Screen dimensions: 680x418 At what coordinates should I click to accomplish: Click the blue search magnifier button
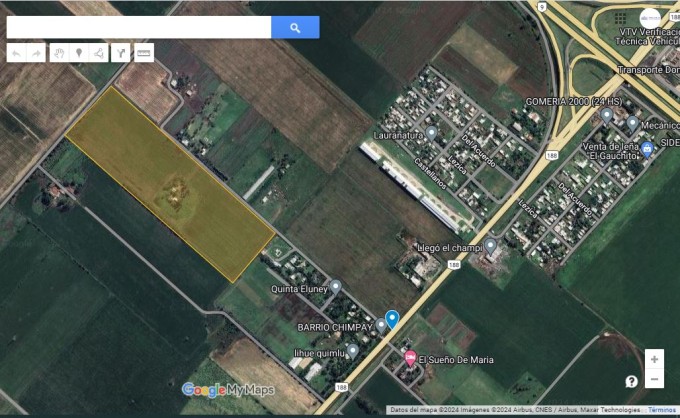(x=295, y=28)
